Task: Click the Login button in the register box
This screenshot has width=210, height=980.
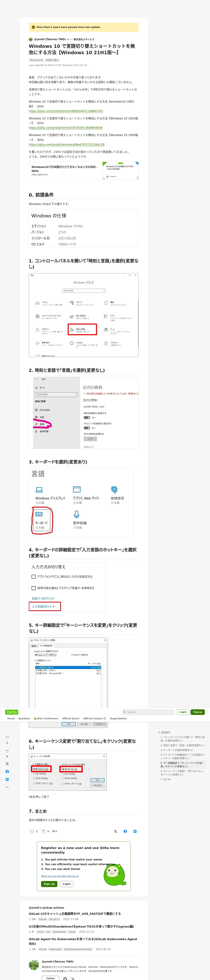Action: tap(67, 884)
